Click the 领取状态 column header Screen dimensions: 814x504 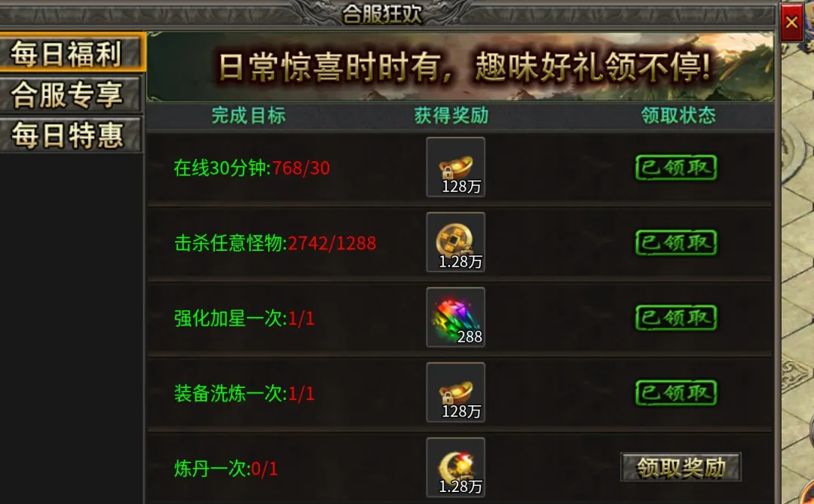[678, 115]
